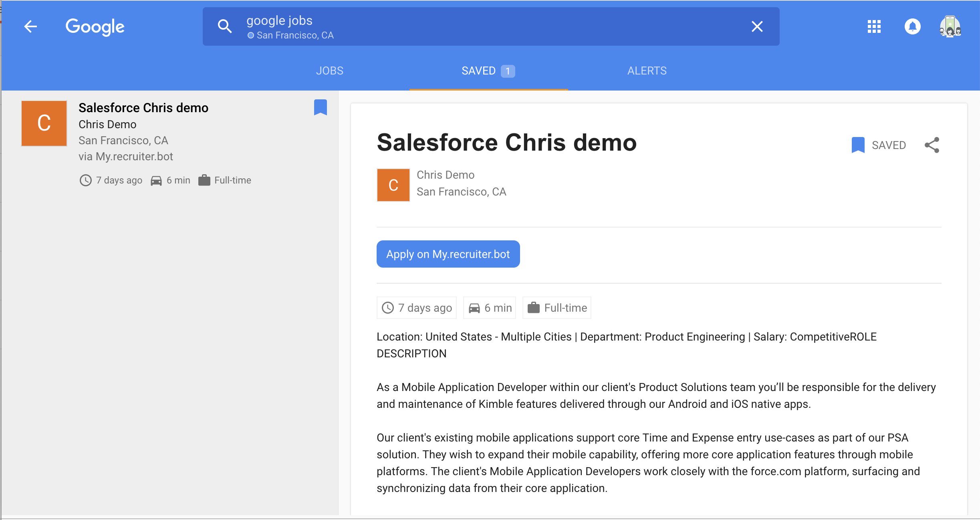980x520 pixels.
Task: Toggle the SAVED bookmark in job details
Action: tap(879, 145)
